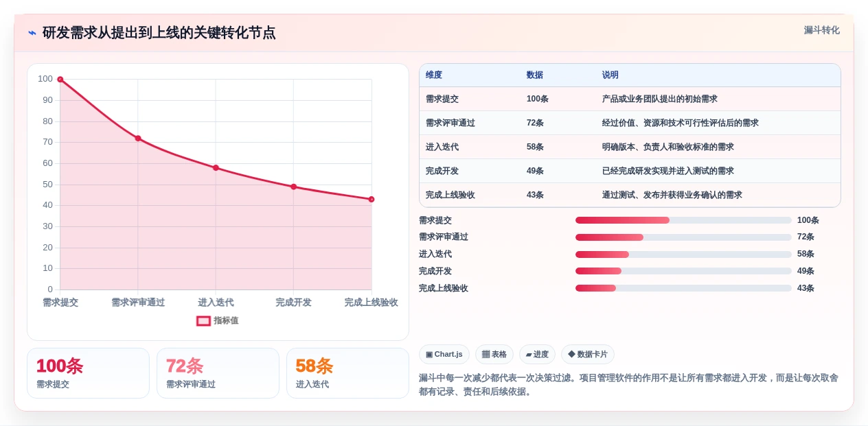The height and width of the screenshot is (426, 868).
Task: Click the Chart.js chip
Action: tap(444, 355)
